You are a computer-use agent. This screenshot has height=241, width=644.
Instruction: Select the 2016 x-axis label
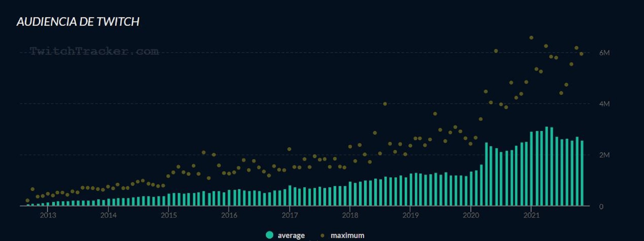click(x=229, y=215)
